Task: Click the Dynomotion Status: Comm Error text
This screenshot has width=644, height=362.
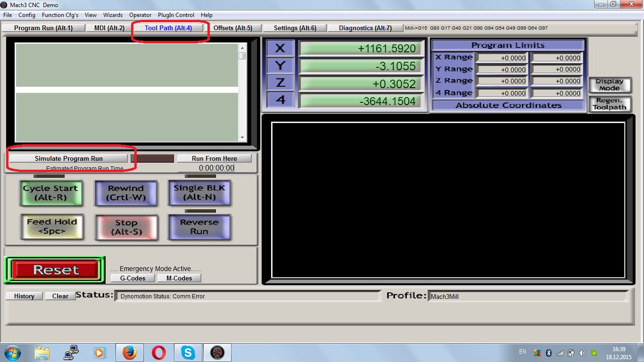Action: (x=163, y=296)
